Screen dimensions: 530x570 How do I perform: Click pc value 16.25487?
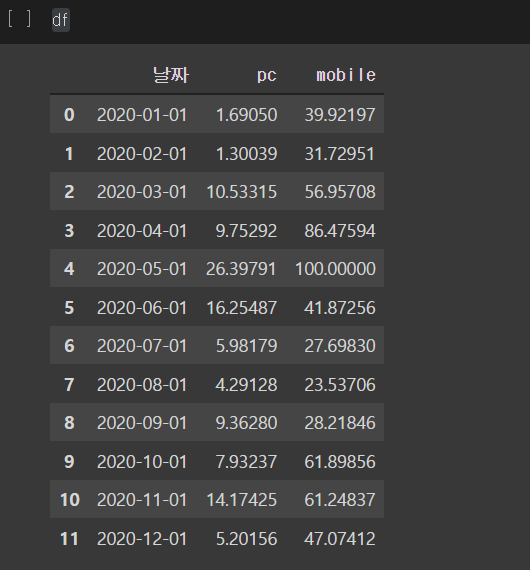[242, 308]
